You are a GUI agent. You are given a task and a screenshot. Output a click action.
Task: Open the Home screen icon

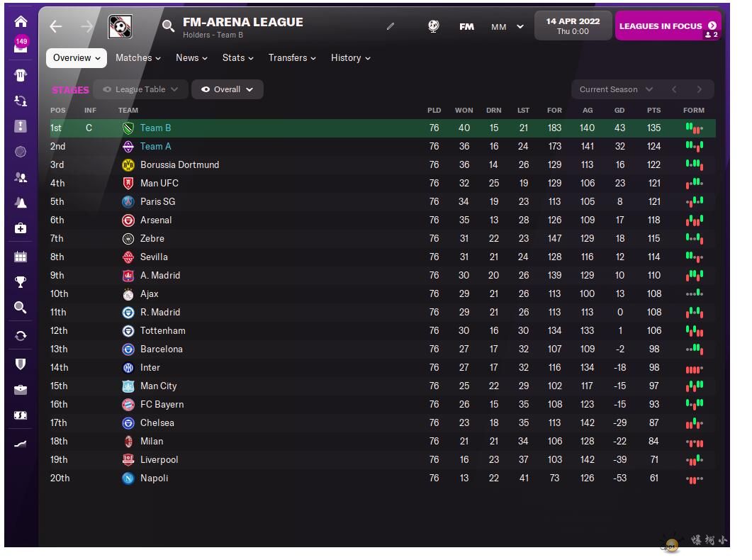(21, 21)
